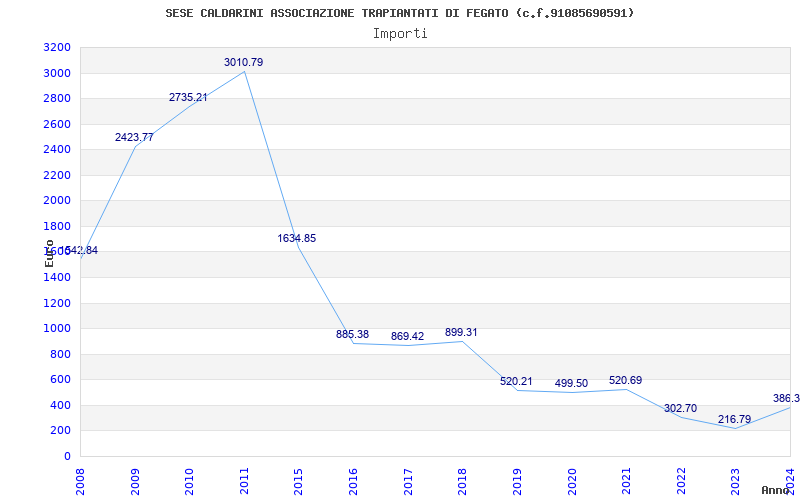Click the y-axis value 1800
Image resolution: width=800 pixels, height=500 pixels.
(58, 227)
